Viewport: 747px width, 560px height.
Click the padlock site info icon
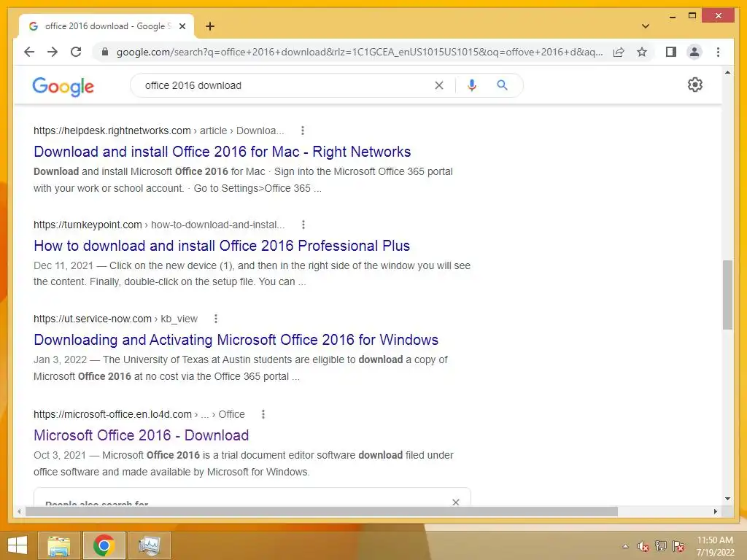click(105, 52)
